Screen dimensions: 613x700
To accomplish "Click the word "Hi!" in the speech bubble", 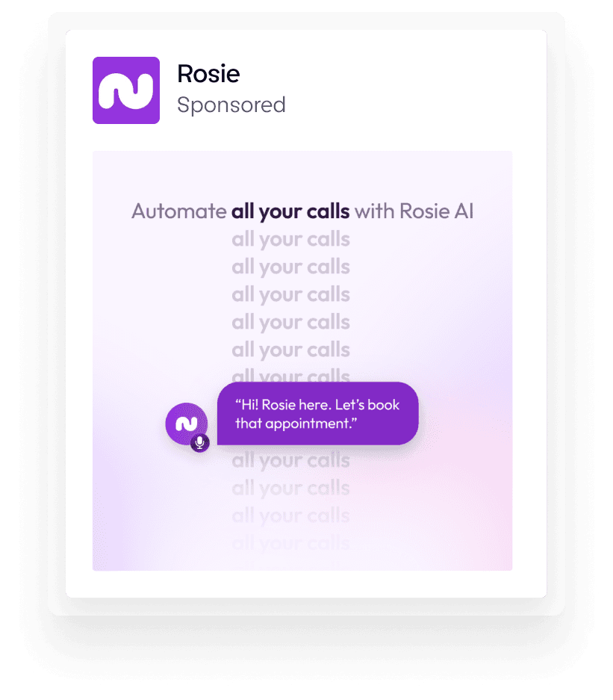I will point(246,405).
